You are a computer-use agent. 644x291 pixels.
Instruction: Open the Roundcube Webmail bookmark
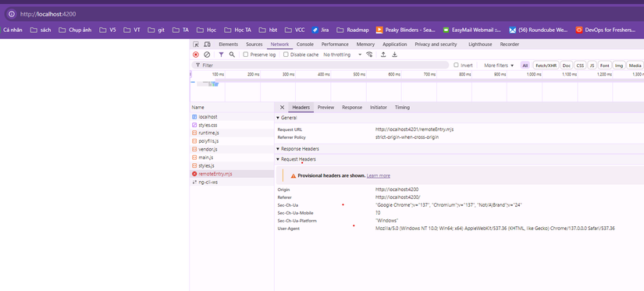pos(539,30)
